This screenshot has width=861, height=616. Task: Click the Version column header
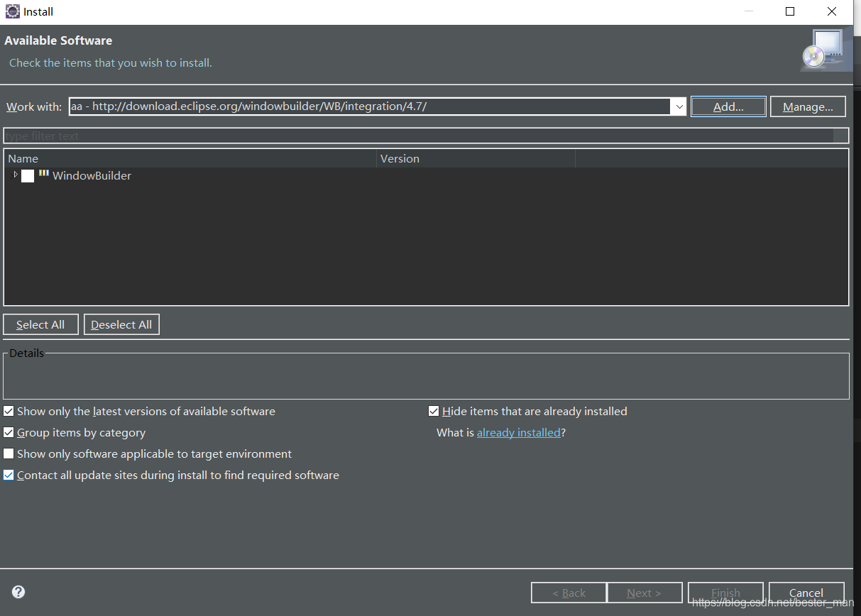click(476, 158)
